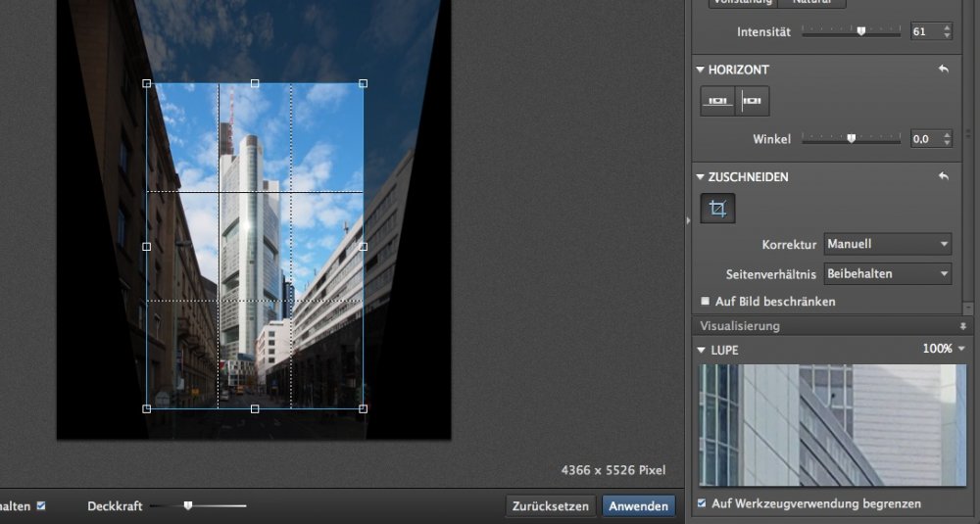Click the Deckkraft opacity slider
The height and width of the screenshot is (524, 980).
(188, 506)
